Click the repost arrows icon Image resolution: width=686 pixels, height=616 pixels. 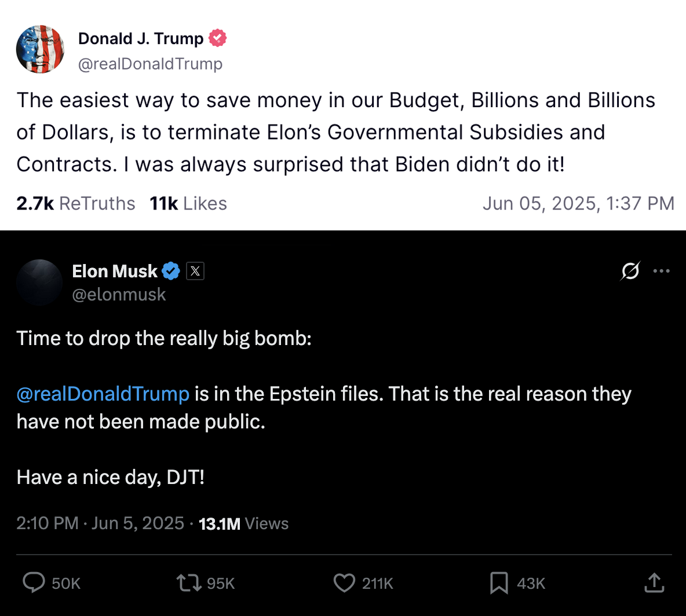point(188,582)
